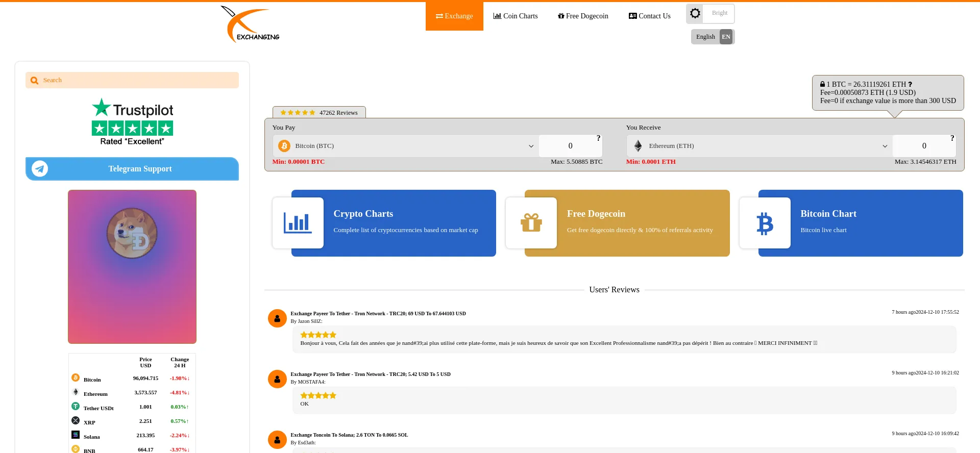Viewport: 980px width, 453px height.
Task: Click the sun brightness icon
Action: tap(695, 13)
